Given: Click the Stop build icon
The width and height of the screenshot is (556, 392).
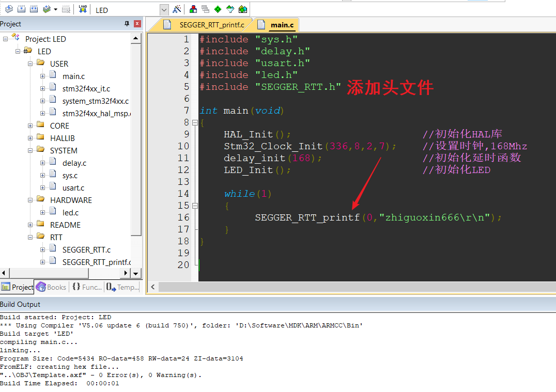Looking at the screenshot, I should point(66,9).
